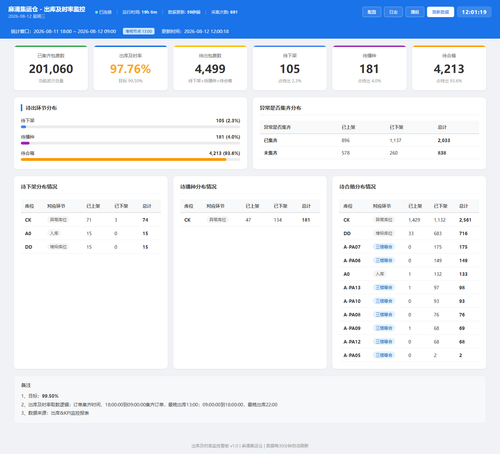Click the 260 cell in the anomaly table
The image size is (500, 454).
(394, 153)
